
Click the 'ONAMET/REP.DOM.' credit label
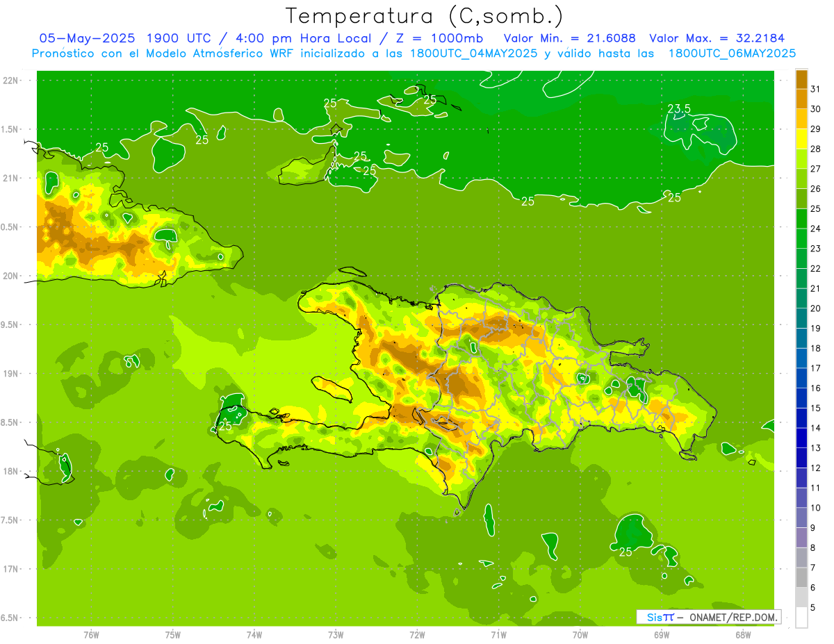click(733, 617)
